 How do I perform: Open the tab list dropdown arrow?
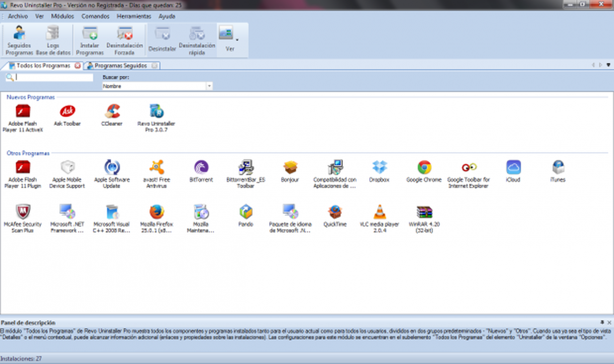tap(608, 65)
